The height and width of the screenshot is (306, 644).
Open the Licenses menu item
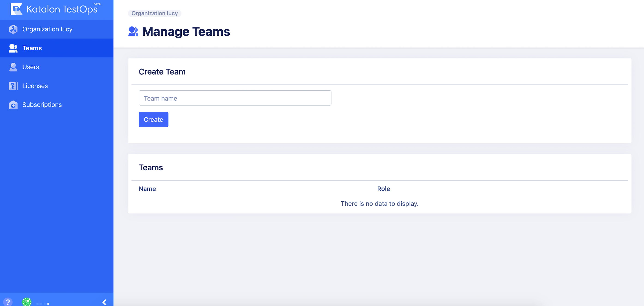35,86
